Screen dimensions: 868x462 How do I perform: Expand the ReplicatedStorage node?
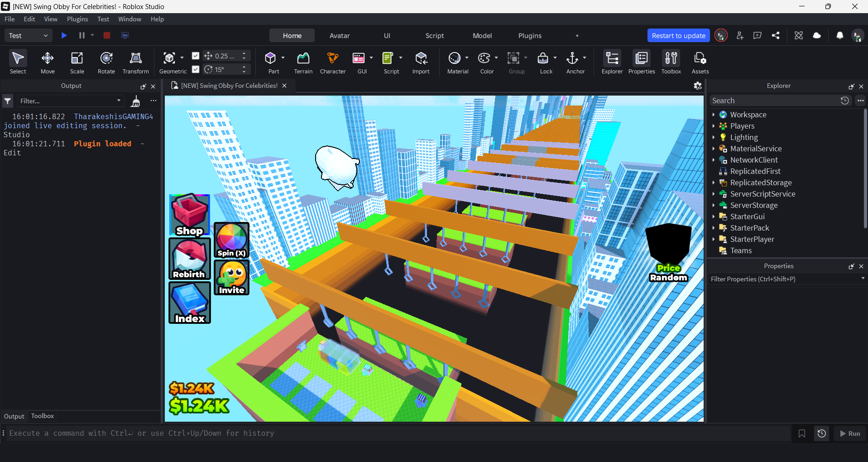click(x=714, y=183)
